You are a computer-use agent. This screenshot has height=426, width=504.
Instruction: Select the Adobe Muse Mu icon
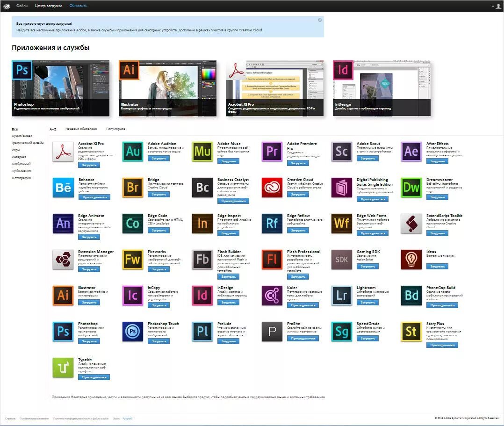pyautogui.click(x=202, y=152)
